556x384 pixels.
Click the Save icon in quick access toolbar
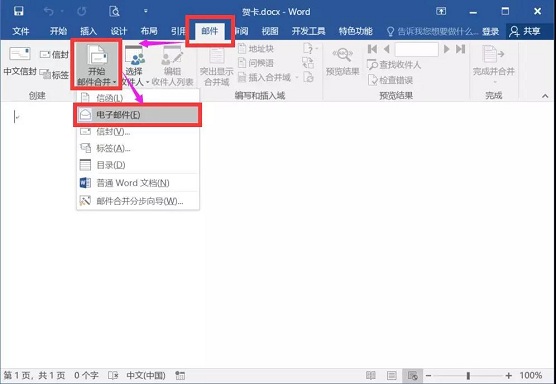coord(18,11)
